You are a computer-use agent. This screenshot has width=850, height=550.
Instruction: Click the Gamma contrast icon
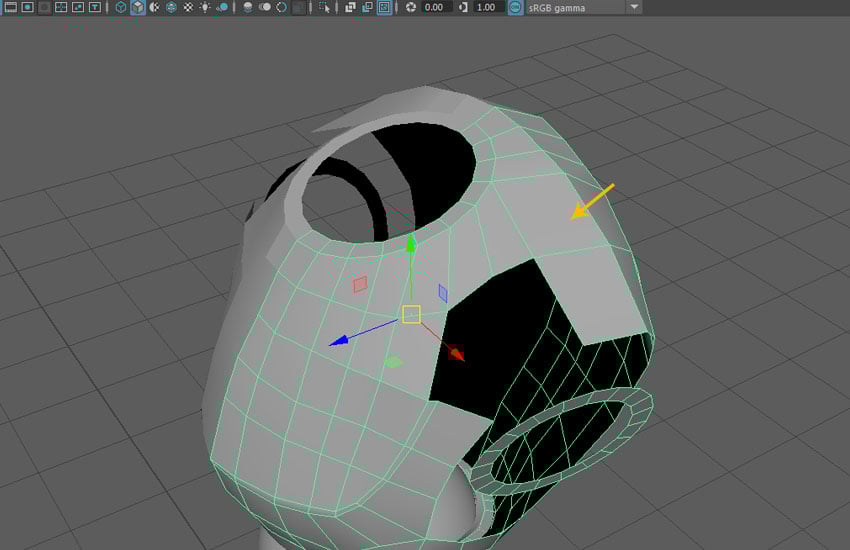[x=463, y=7]
